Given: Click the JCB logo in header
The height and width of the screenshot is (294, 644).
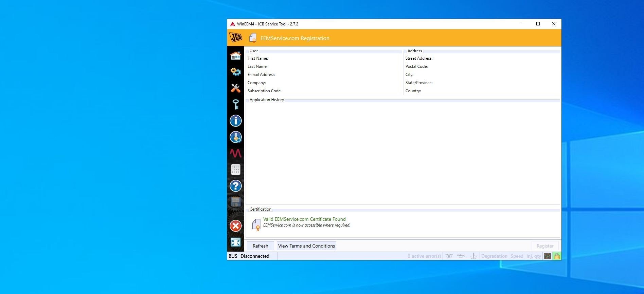Looking at the screenshot, I should coord(236,38).
